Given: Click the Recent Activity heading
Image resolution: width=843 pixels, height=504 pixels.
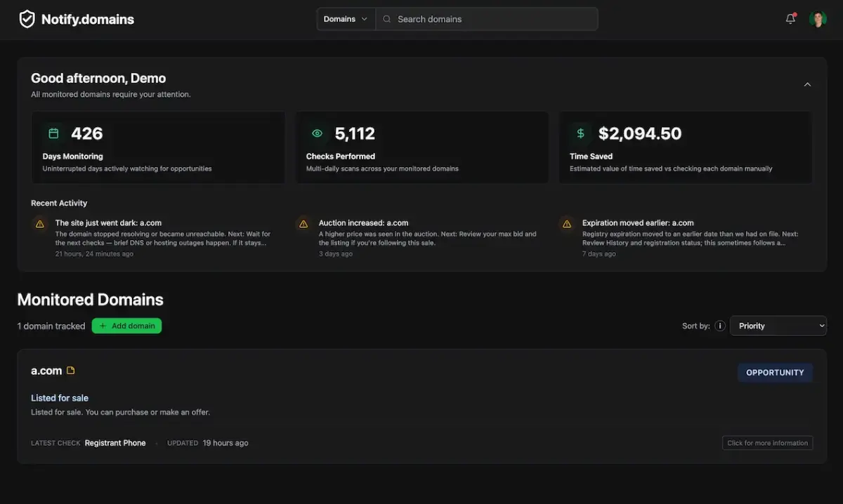Looking at the screenshot, I should click(59, 203).
